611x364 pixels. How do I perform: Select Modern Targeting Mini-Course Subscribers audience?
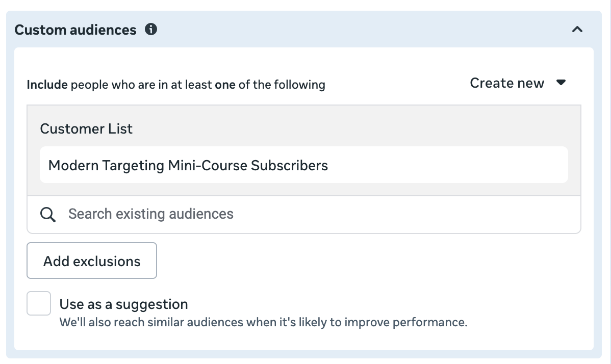coord(188,165)
